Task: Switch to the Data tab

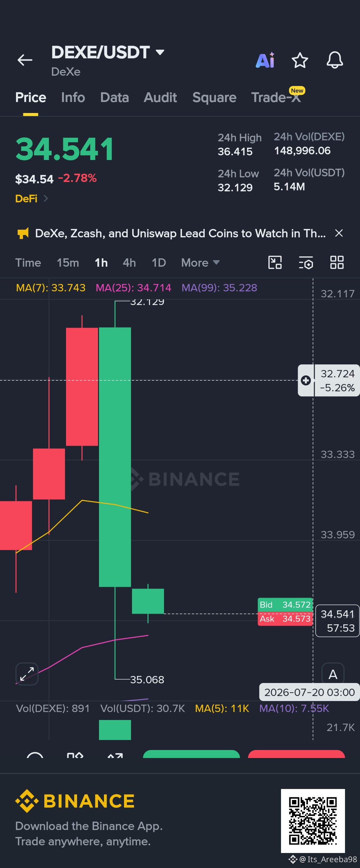Action: click(x=115, y=97)
